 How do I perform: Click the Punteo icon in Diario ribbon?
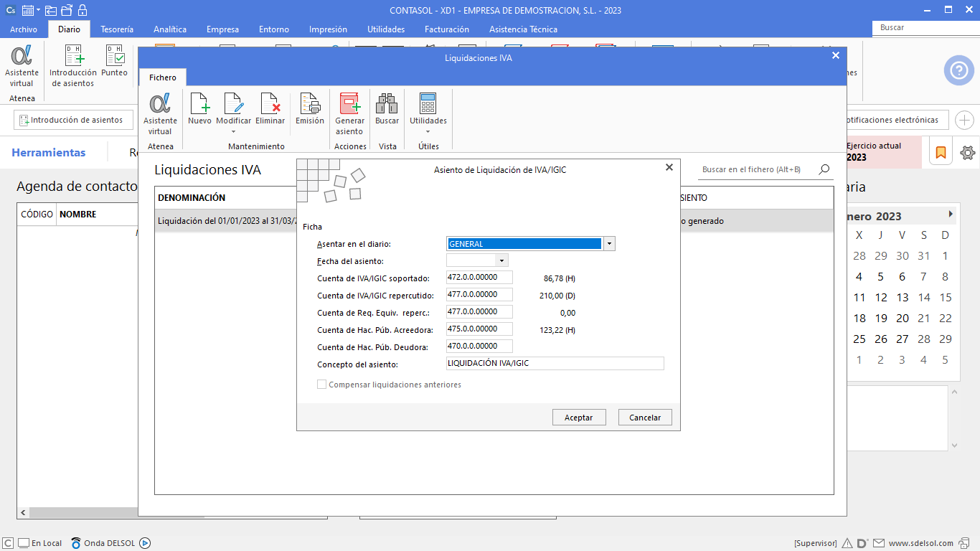114,56
